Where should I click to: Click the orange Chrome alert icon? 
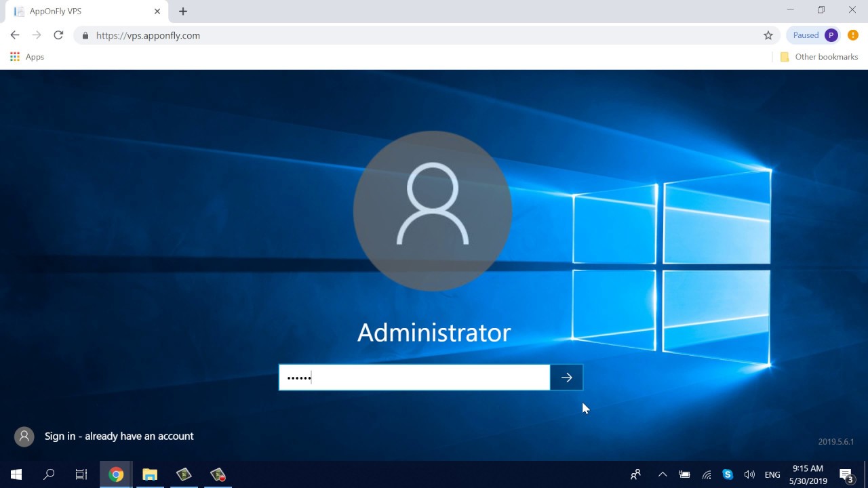[853, 35]
